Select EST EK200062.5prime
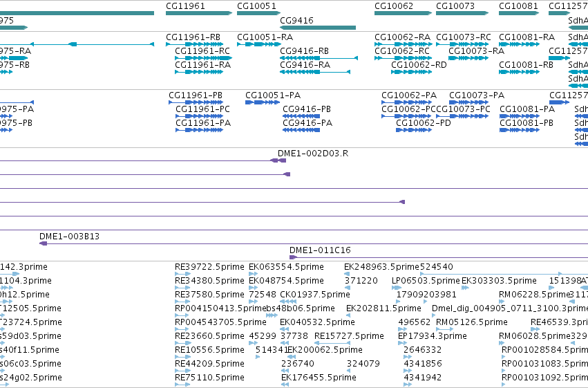Image resolution: width=588 pixels, height=388 pixels. click(325, 350)
